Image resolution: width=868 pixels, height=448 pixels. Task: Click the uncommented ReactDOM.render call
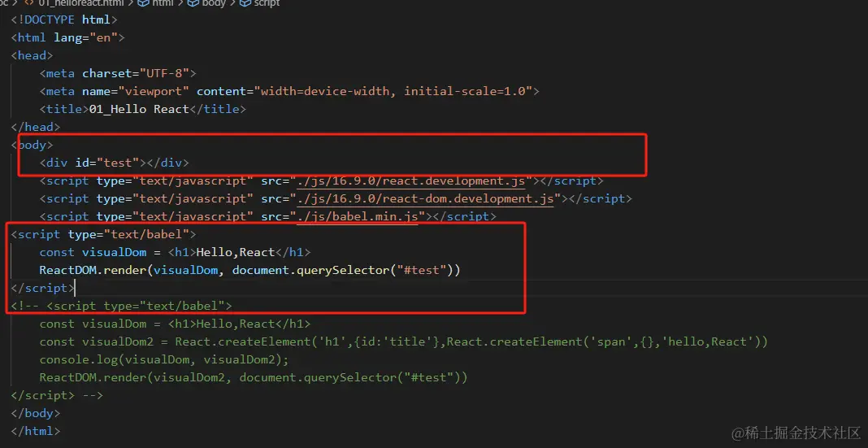[x=250, y=270]
